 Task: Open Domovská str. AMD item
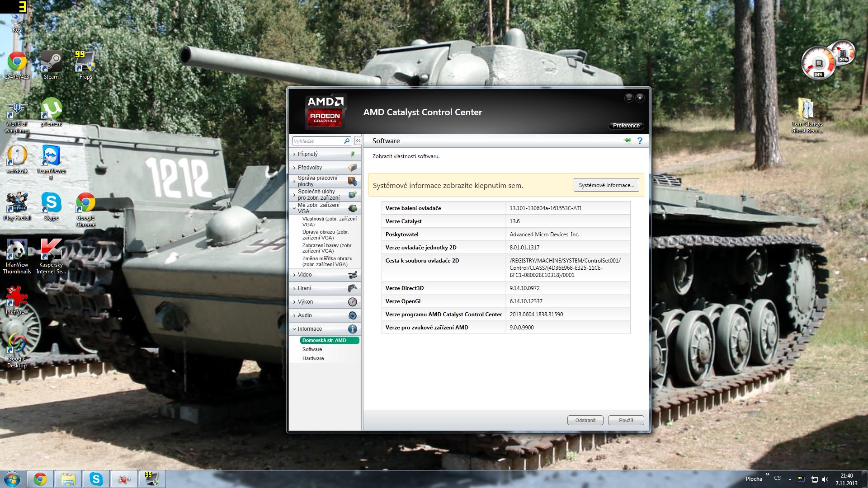pos(330,340)
